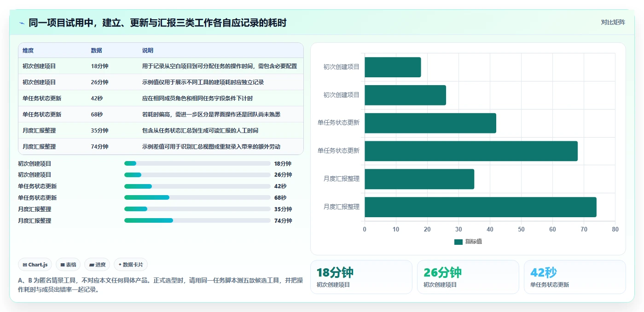Click the 40 tick label on the chart axis
The height and width of the screenshot is (312, 644).
[490, 229]
